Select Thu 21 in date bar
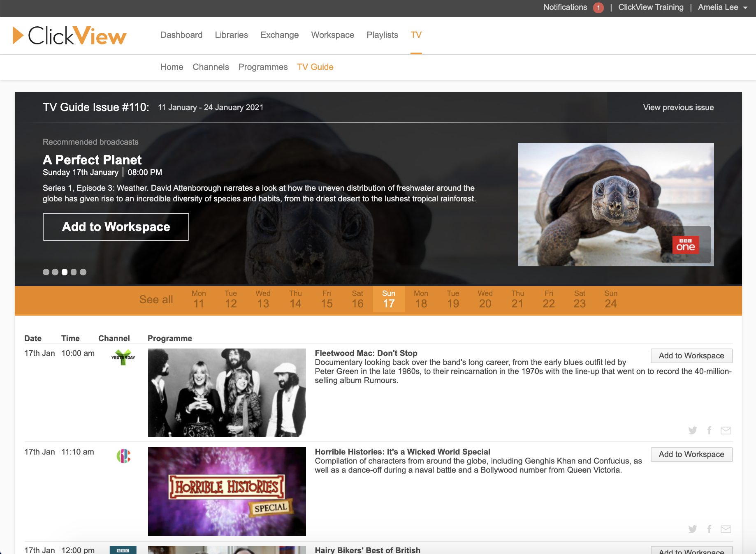The image size is (756, 554). pos(517,299)
